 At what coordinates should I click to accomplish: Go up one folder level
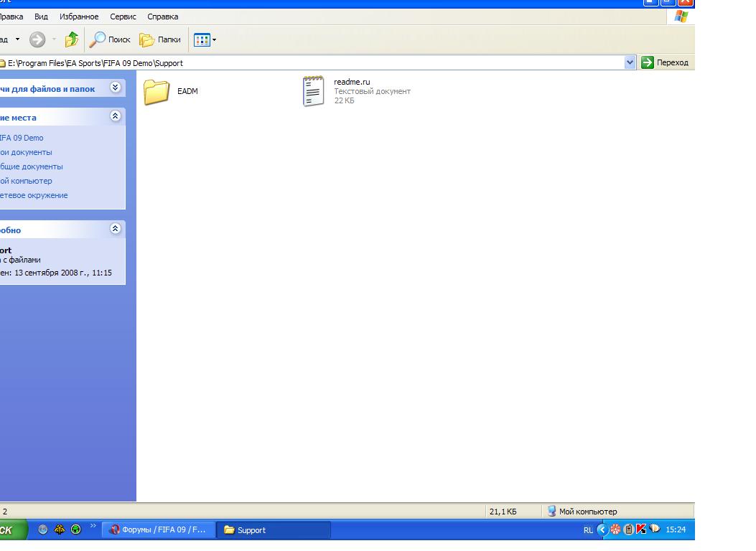[x=72, y=39]
